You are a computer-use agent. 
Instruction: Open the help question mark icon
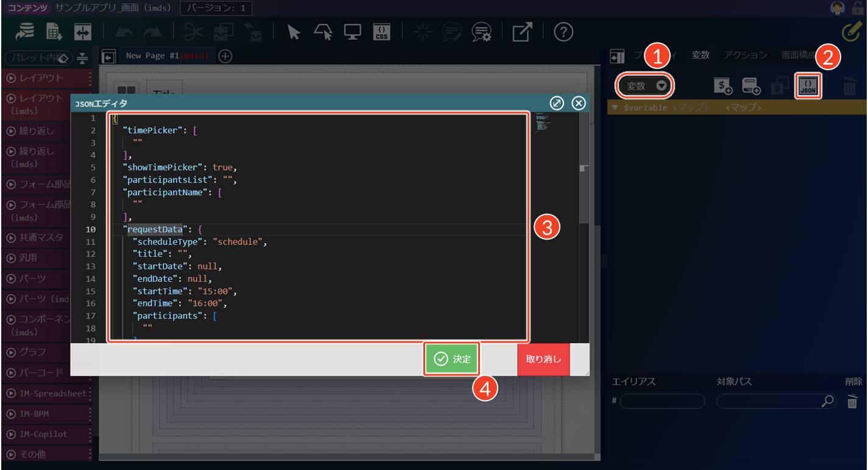tap(564, 32)
